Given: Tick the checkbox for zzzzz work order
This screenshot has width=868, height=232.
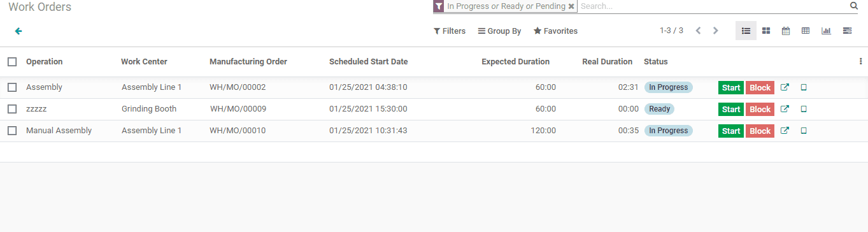Looking at the screenshot, I should tap(12, 109).
